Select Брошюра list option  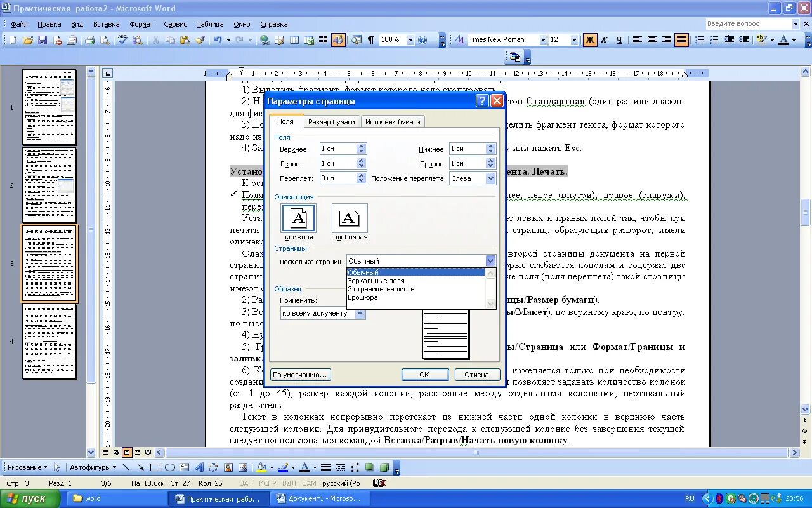[x=416, y=297]
